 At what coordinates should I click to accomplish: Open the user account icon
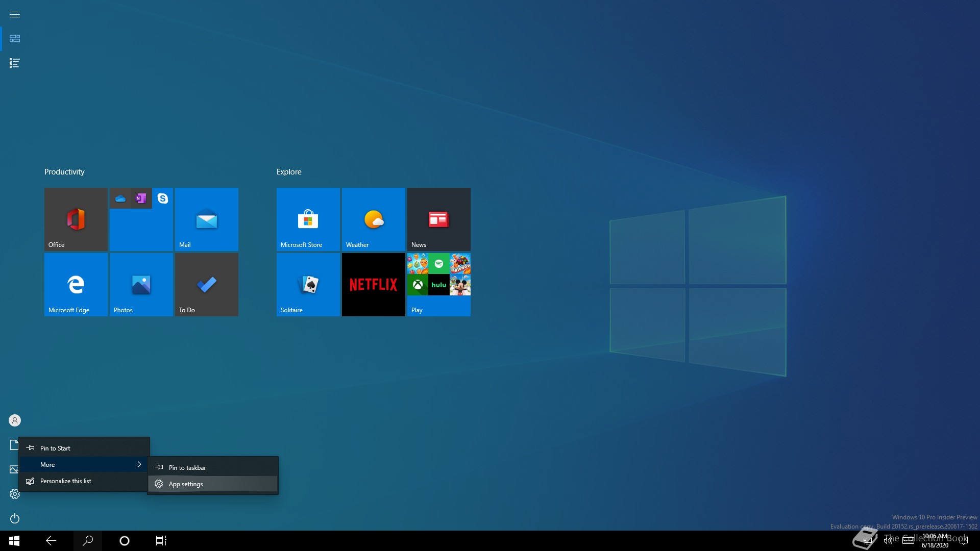coord(15,420)
